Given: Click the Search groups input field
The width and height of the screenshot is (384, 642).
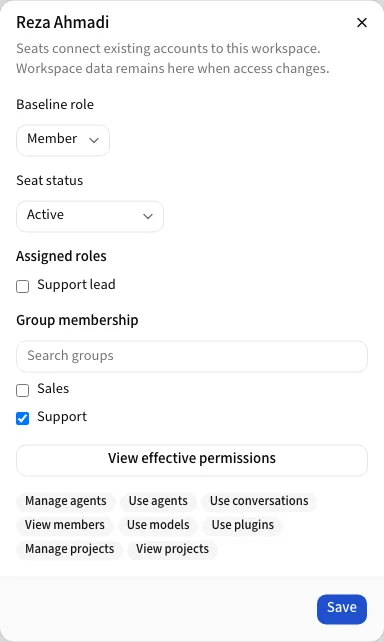Looking at the screenshot, I should pyautogui.click(x=192, y=356).
